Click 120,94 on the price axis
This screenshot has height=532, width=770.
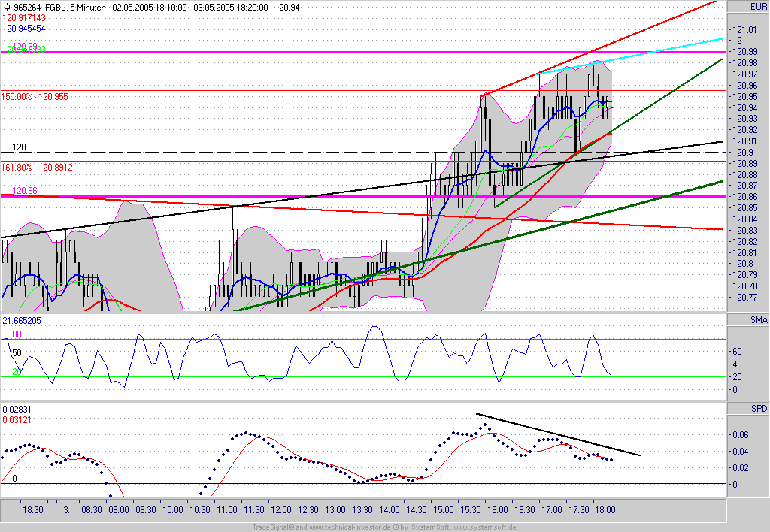[x=745, y=108]
